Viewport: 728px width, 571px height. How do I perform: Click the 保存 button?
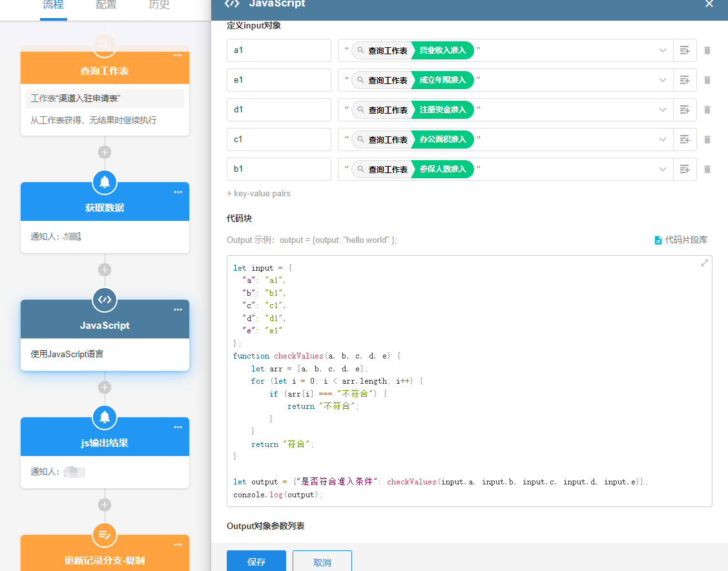pyautogui.click(x=256, y=561)
